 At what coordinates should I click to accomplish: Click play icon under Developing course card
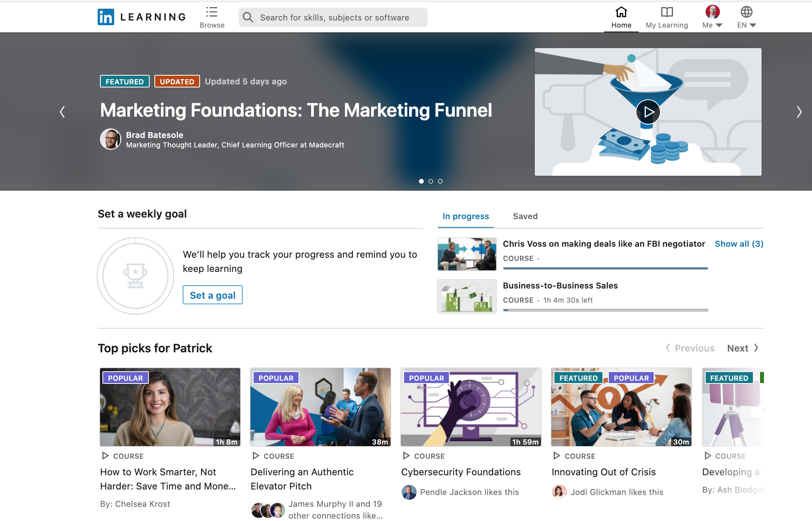(x=707, y=456)
